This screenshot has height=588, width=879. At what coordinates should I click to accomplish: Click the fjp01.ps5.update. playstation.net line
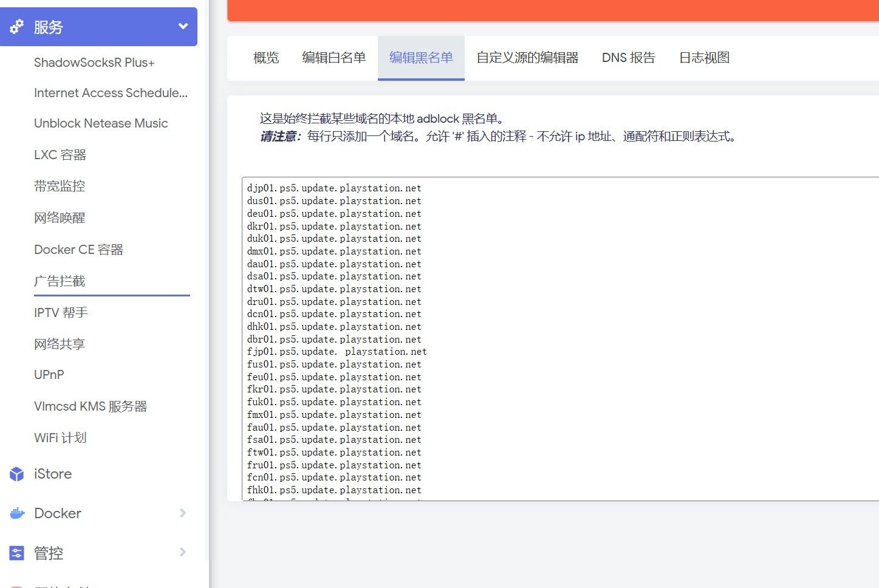point(337,352)
